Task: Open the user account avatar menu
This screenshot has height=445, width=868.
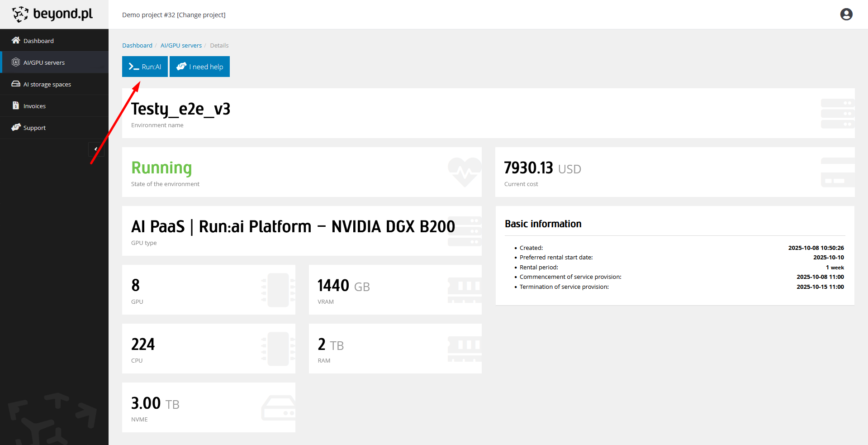Action: 846,14
